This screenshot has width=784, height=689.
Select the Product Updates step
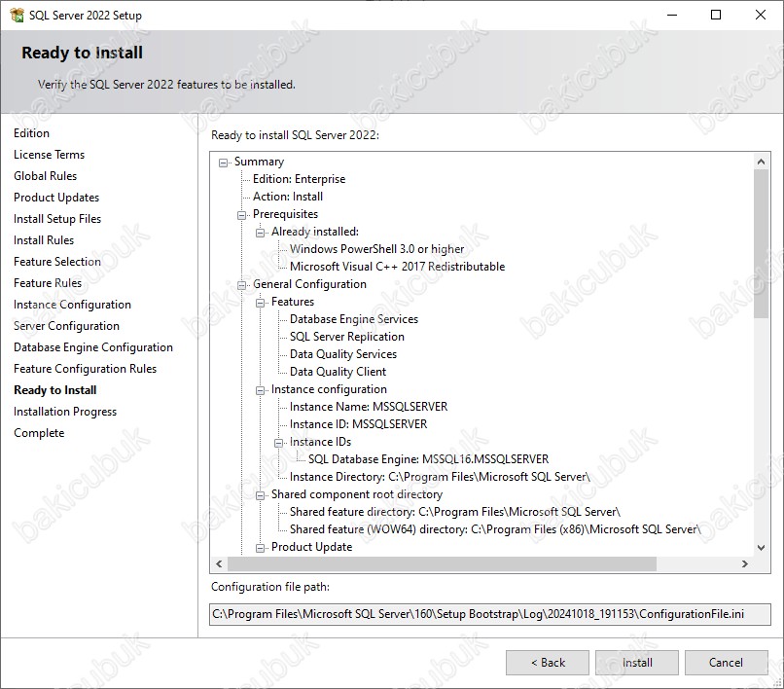pos(56,198)
